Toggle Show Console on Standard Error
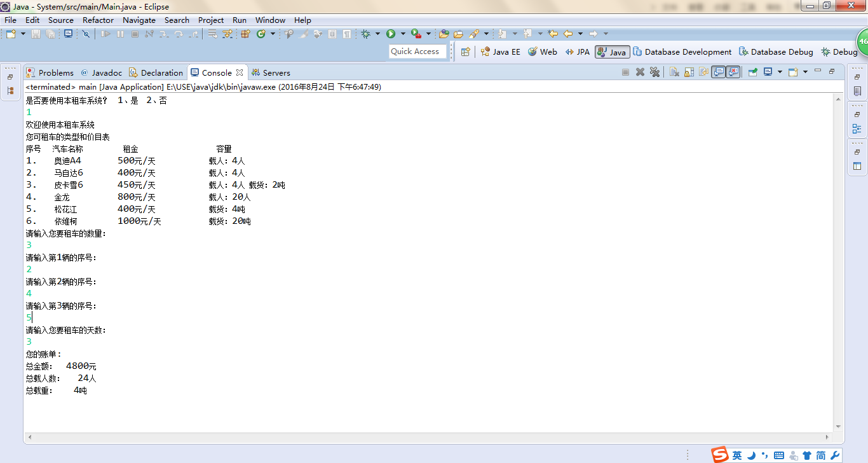The height and width of the screenshot is (463, 868). (x=733, y=72)
